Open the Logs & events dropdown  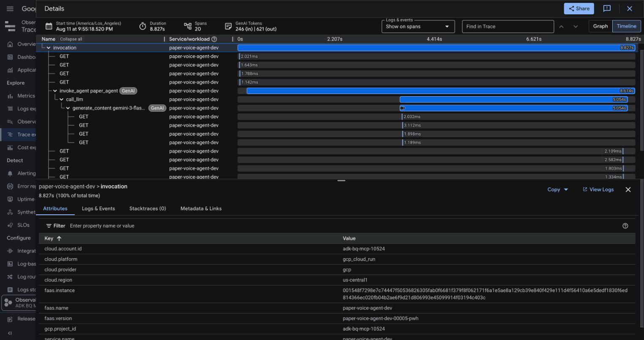click(x=418, y=27)
